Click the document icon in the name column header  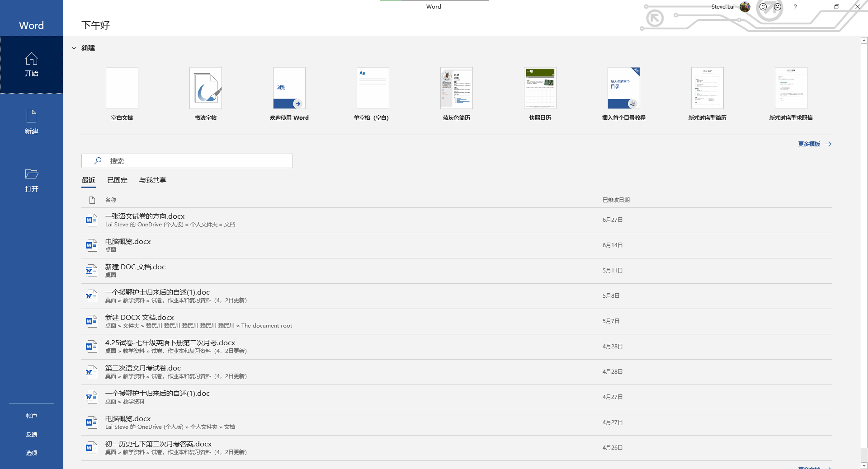(92, 200)
